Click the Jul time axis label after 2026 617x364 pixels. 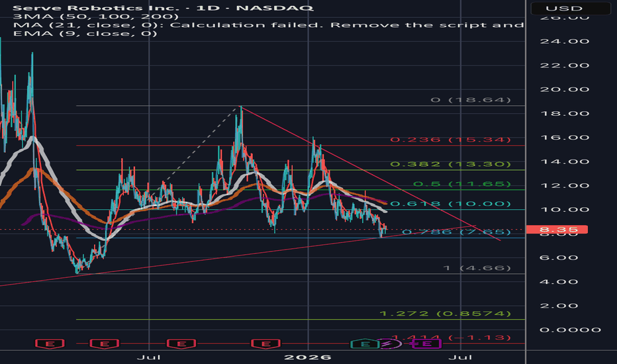[460, 357]
